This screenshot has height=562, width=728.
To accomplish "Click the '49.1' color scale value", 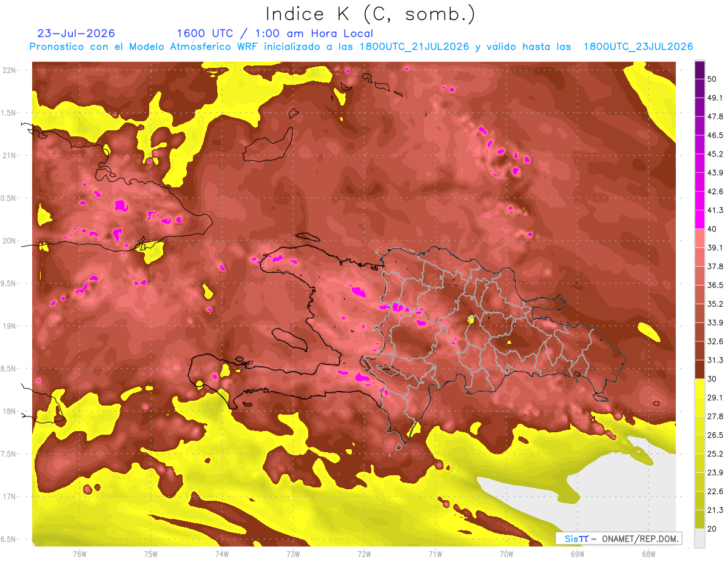I will pos(715,98).
